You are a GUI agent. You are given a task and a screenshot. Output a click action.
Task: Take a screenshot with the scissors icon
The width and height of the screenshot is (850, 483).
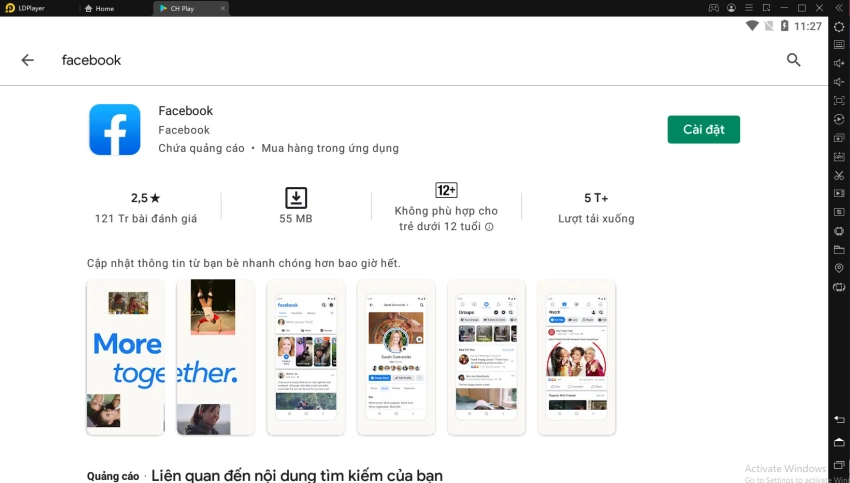pos(839,175)
